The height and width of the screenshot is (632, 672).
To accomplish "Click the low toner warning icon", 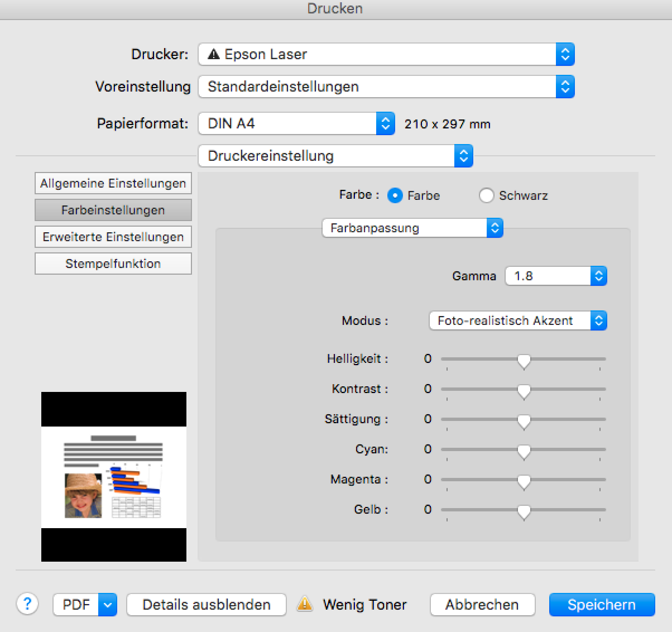I will coord(305,604).
